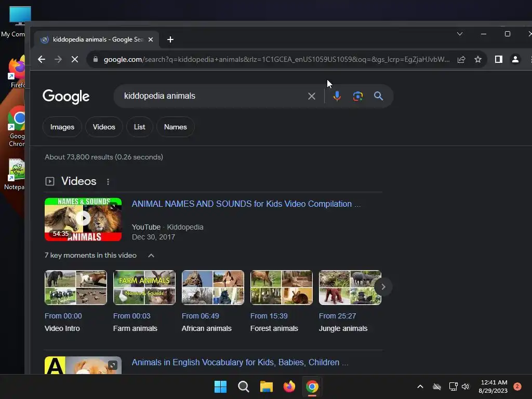Screen dimensions: 532x399
Task: Open the Videos section three-dot menu
Action: pos(108,182)
